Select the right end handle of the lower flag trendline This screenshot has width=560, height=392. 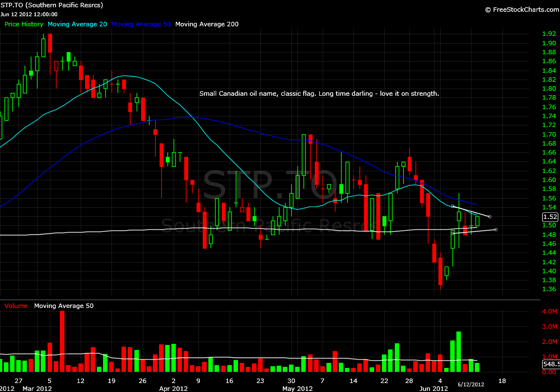[496, 230]
